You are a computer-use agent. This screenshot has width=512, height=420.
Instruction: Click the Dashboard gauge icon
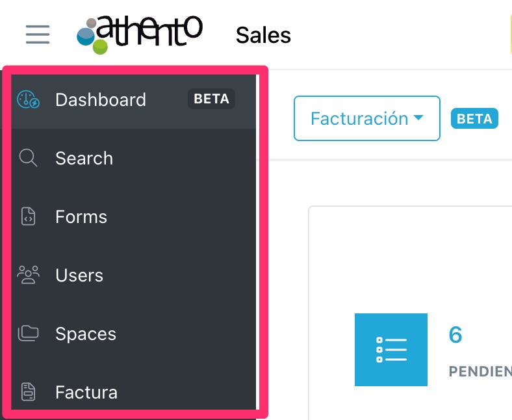click(x=28, y=99)
